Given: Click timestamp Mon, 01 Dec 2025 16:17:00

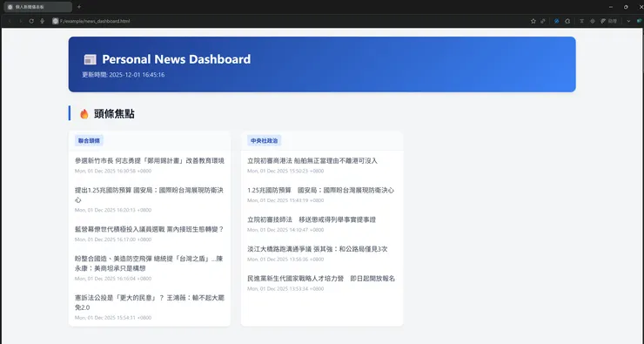Looking at the screenshot, I should (113, 239).
